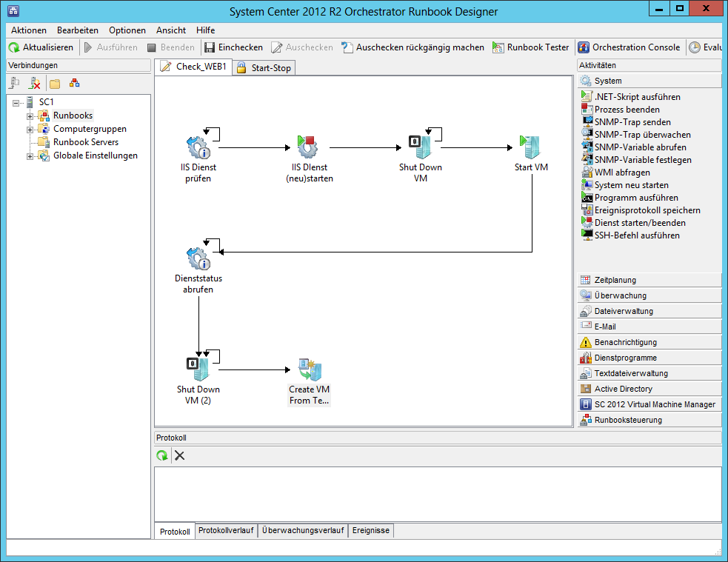This screenshot has width=728, height=562.
Task: Choose the Dienst starten/beenden activity
Action: [x=633, y=223]
